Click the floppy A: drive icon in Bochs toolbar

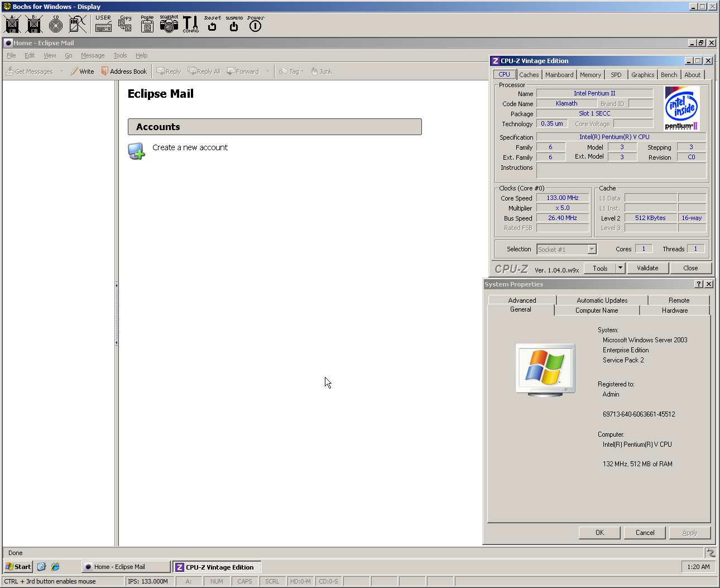click(x=12, y=24)
